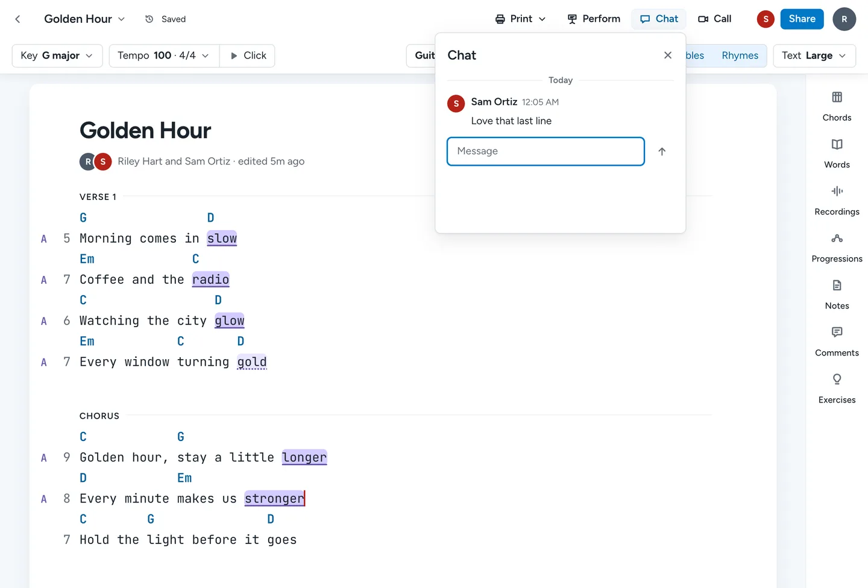Open the Golden Hour title dropdown
The image size is (868, 588).
[84, 19]
